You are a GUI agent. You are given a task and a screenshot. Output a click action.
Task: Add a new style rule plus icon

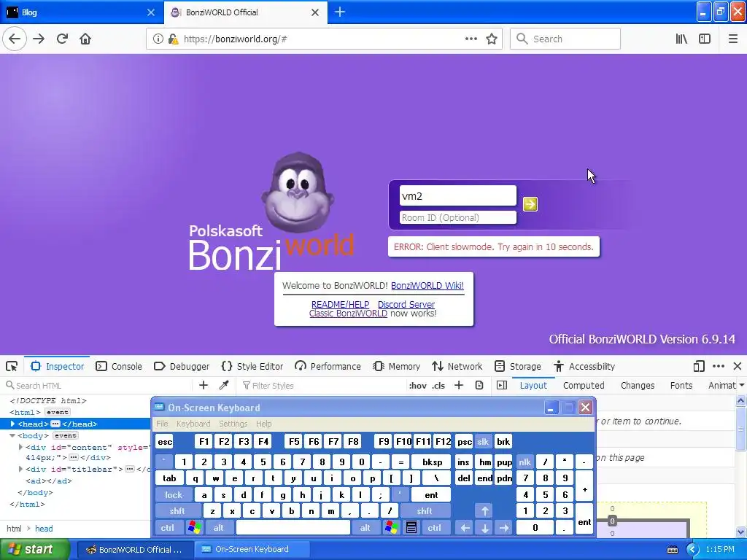point(459,385)
